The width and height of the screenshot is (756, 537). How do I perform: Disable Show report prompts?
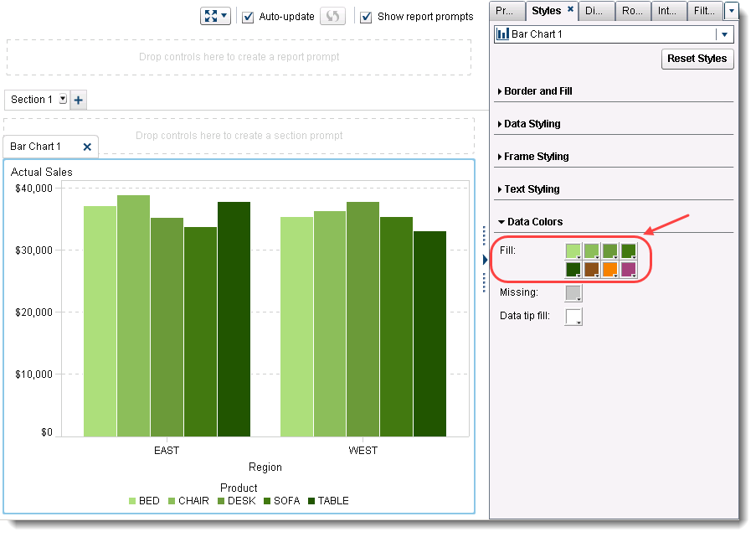[x=366, y=16]
